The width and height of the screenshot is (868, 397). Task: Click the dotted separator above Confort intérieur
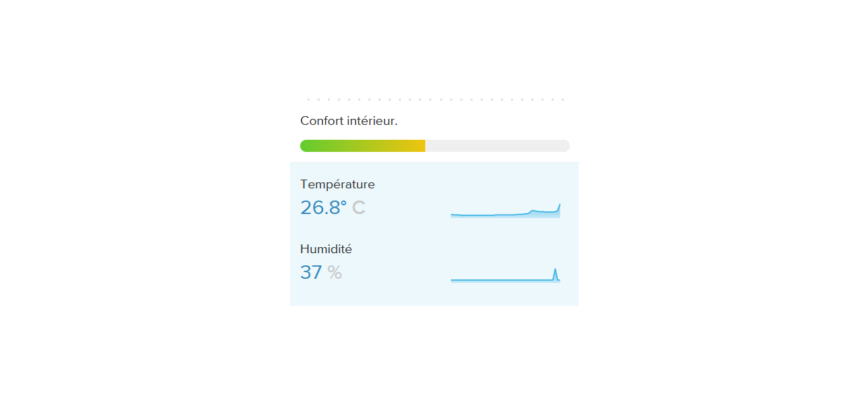click(435, 100)
